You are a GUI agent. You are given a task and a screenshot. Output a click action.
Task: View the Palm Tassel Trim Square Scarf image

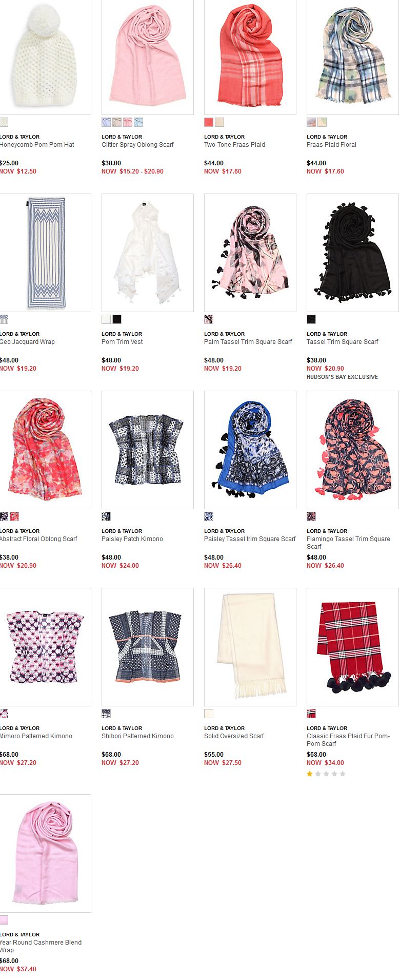tap(250, 253)
